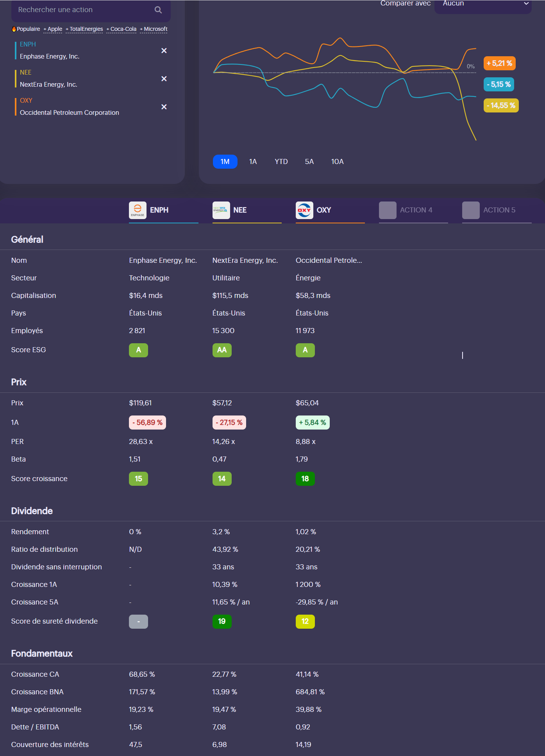Click the 47,5 interest coverage value
This screenshot has height=756, width=545.
pyautogui.click(x=136, y=745)
